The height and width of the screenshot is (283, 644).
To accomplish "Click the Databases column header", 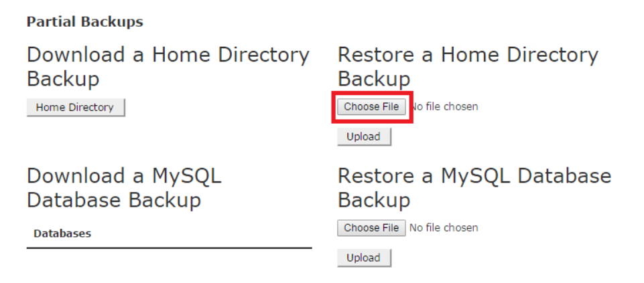I will click(x=62, y=233).
